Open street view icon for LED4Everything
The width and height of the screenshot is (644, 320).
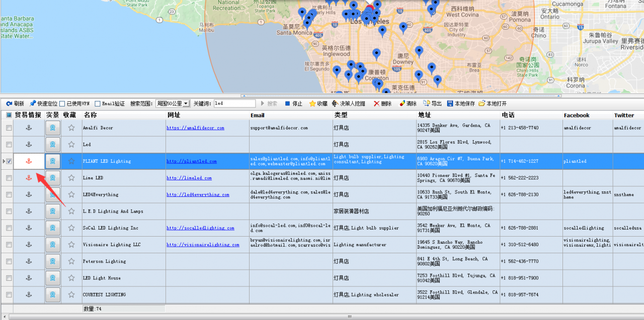pos(53,194)
